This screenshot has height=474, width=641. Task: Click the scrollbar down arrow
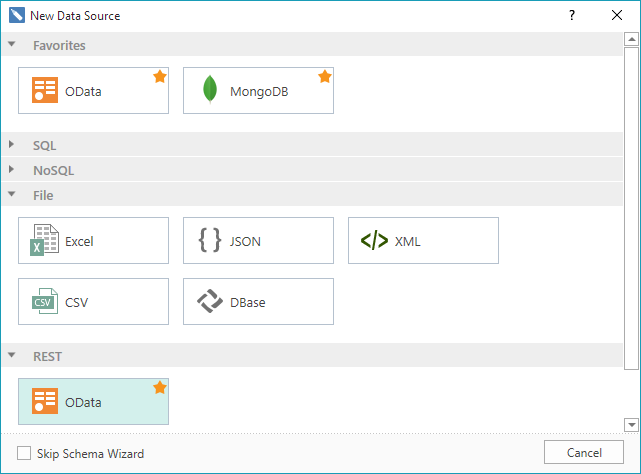pyautogui.click(x=632, y=425)
